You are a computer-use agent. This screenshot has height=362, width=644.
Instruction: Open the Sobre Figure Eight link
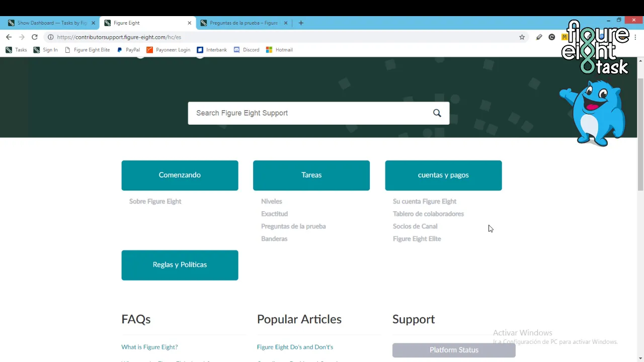pos(155,201)
